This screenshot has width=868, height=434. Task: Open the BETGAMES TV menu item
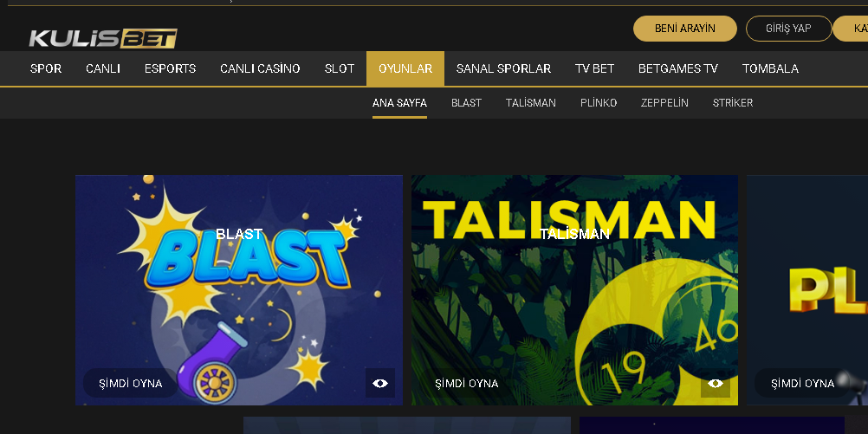point(677,68)
